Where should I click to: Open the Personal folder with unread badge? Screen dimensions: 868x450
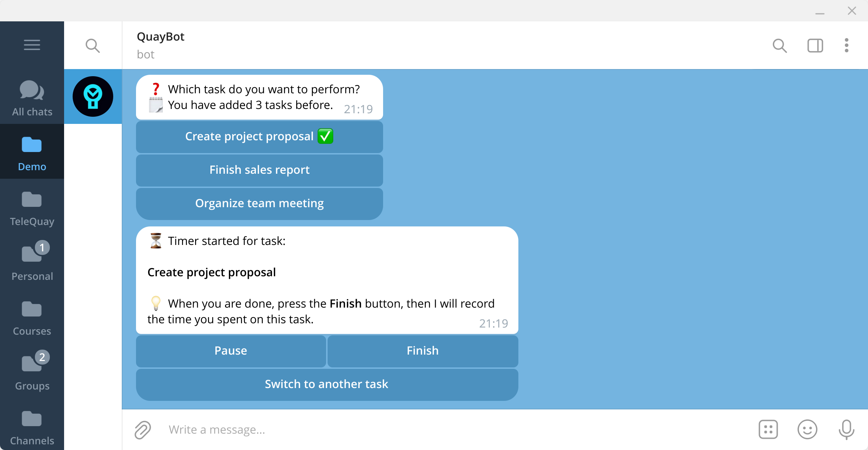click(32, 263)
